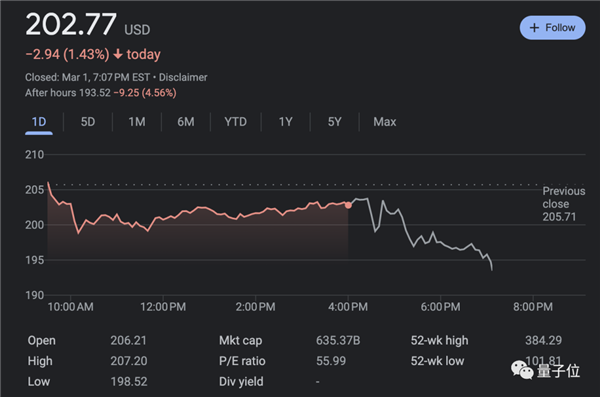The width and height of the screenshot is (600, 397).
Task: Click the chart at 12:00 PM label
Action: click(163, 307)
